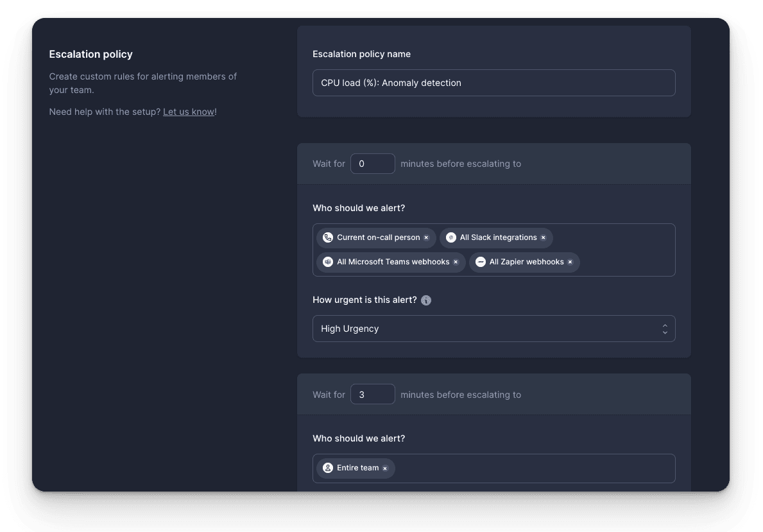Click the person icon on the Entire team chip
This screenshot has width=763, height=532.
click(x=327, y=468)
